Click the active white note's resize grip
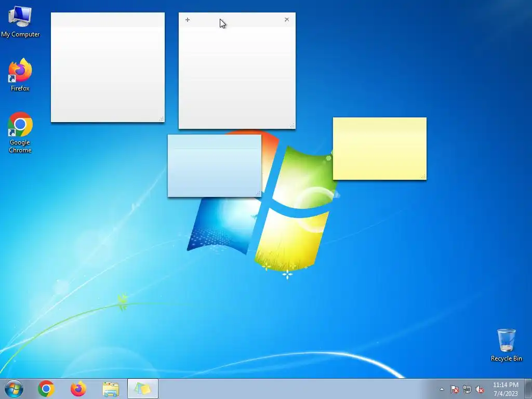The width and height of the screenshot is (532, 399). [x=292, y=126]
